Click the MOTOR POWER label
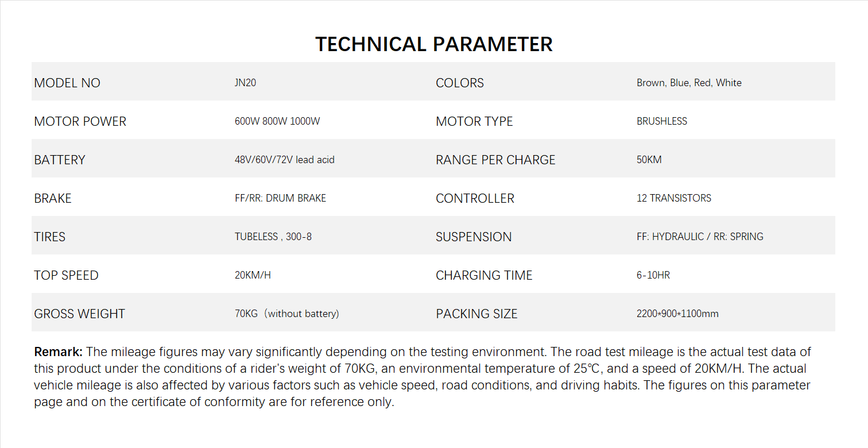868x448 pixels. pyautogui.click(x=80, y=121)
